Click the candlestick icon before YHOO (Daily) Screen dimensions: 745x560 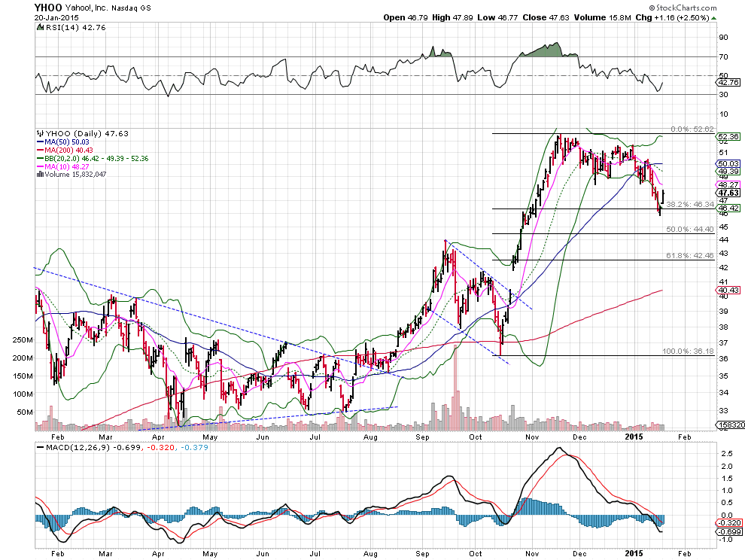point(40,133)
